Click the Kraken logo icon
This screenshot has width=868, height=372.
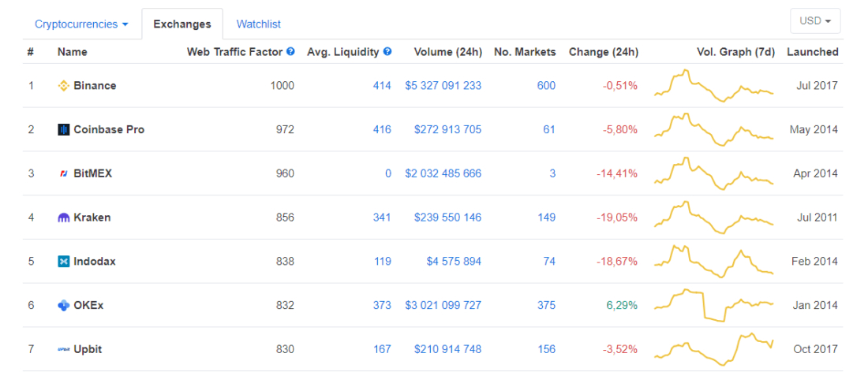(64, 218)
